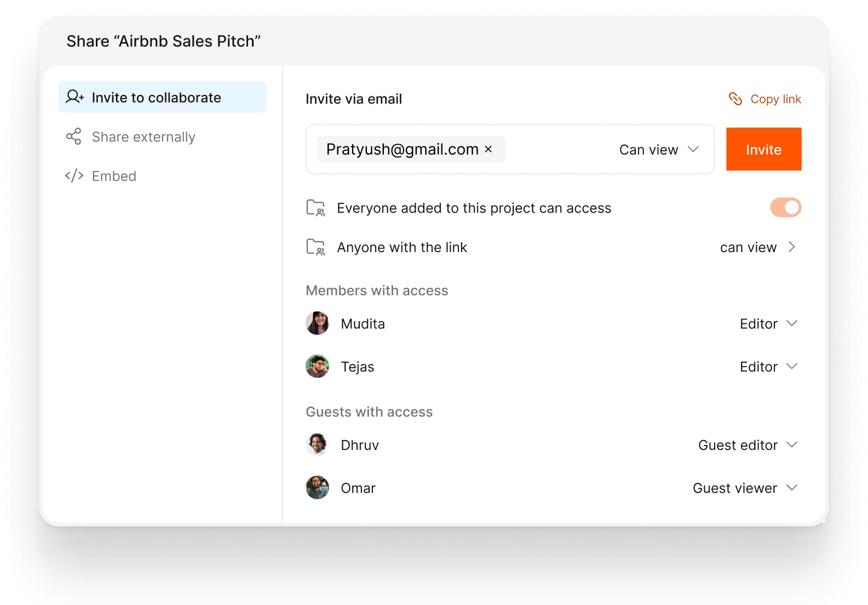Click Dhruv's avatar photo
The width and height of the screenshot is (868, 605).
[x=317, y=444]
